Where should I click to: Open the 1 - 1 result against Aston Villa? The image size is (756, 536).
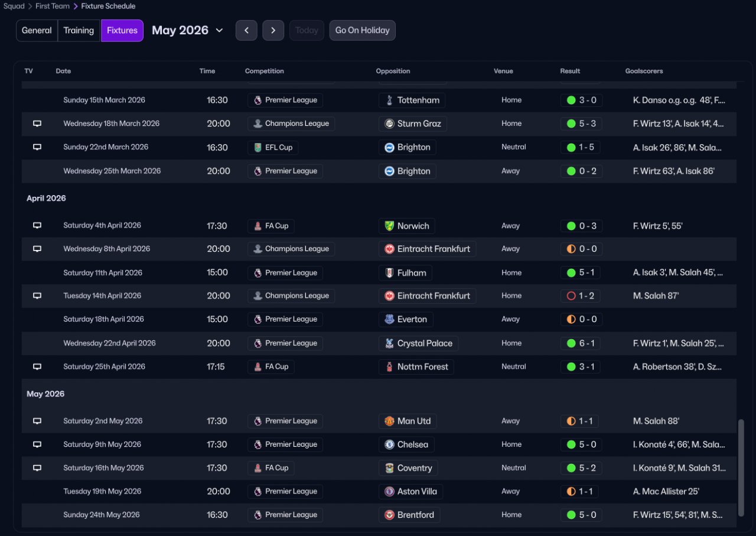pos(579,492)
